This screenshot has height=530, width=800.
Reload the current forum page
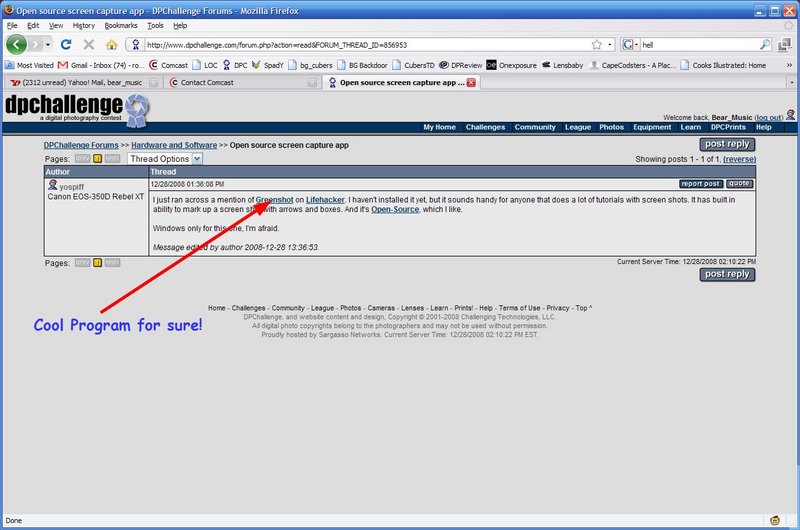[x=66, y=45]
